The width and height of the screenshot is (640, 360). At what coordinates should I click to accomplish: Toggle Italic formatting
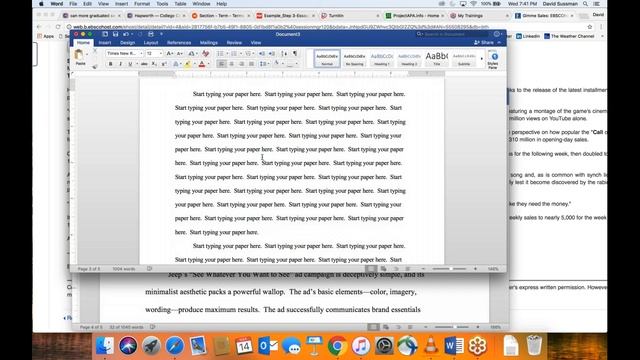point(120,64)
